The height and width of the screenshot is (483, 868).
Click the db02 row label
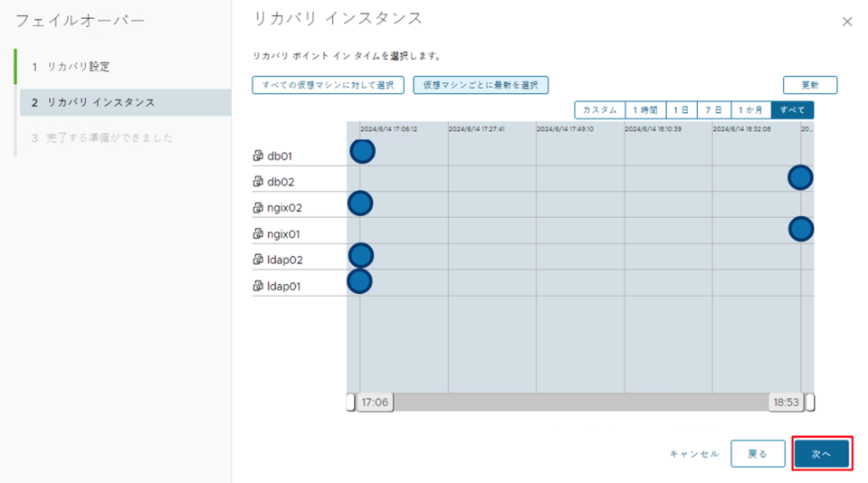click(281, 182)
